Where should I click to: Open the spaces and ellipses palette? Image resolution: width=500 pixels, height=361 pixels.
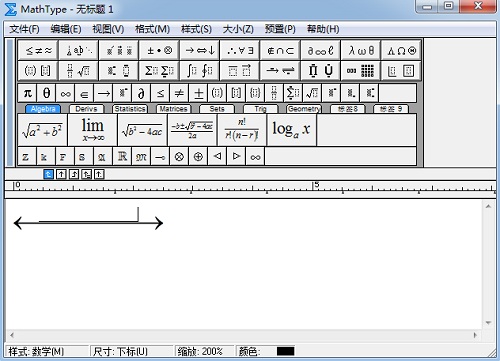79,50
